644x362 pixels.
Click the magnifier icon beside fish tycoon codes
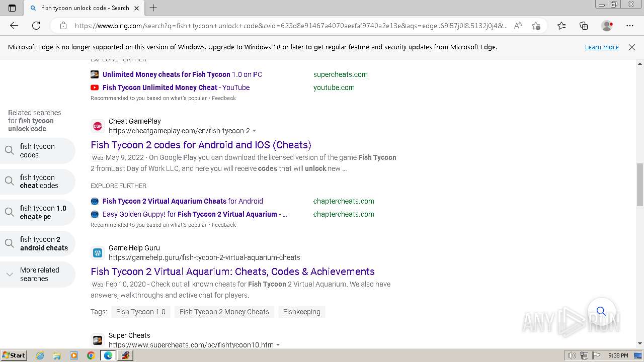coord(10,150)
